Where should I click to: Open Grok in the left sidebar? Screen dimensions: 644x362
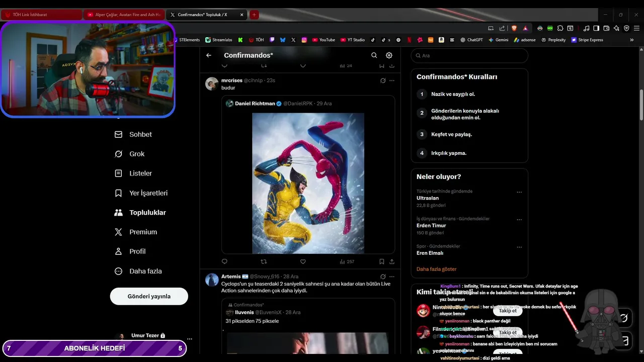(130, 154)
